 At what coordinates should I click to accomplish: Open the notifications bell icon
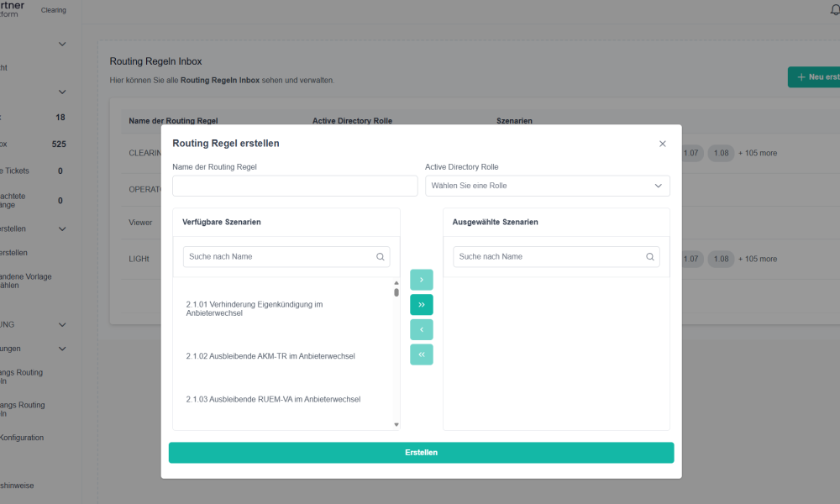[x=833, y=10]
